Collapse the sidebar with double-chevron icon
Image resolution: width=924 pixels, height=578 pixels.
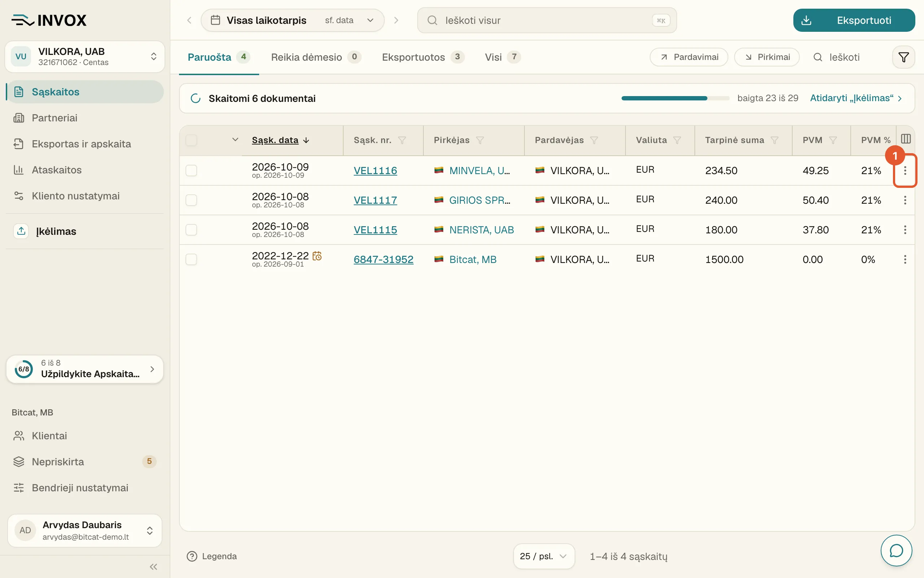pyautogui.click(x=153, y=567)
